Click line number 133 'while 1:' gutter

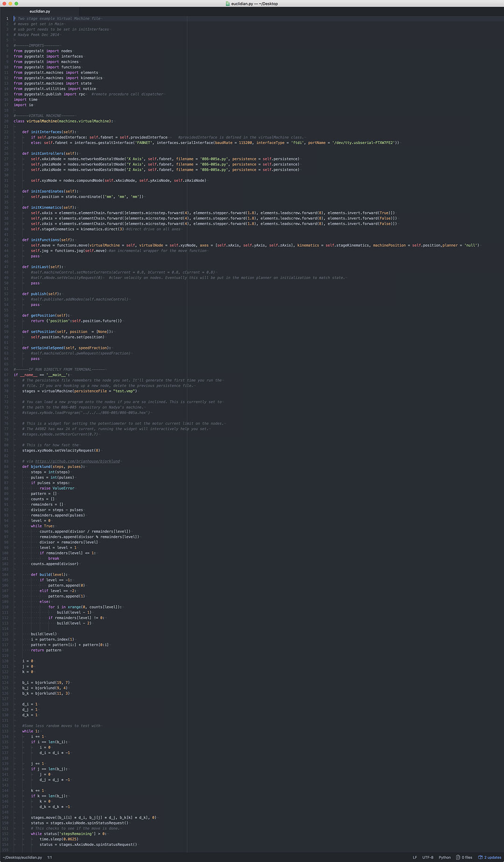point(6,731)
